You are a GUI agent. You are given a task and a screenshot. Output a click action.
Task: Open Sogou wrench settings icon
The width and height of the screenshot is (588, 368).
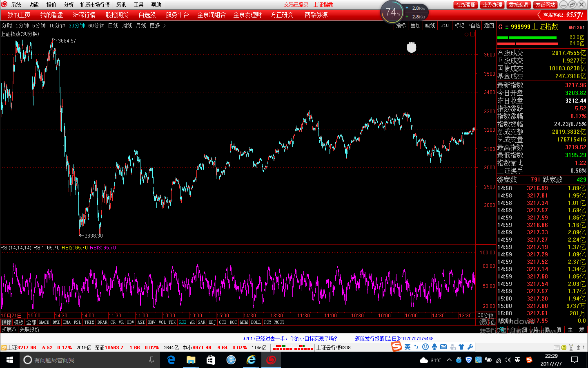(470, 347)
